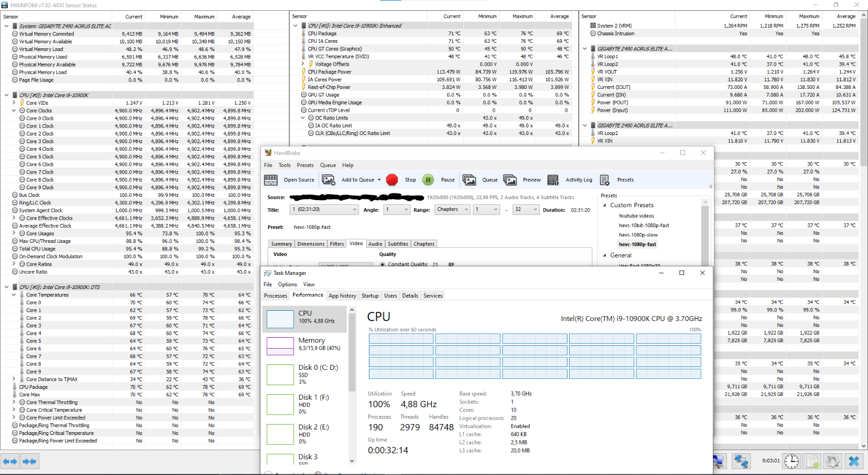Screen dimensions: 868x475
Task: Expand the Core VIDs node in HWiNFO
Action: [14, 102]
